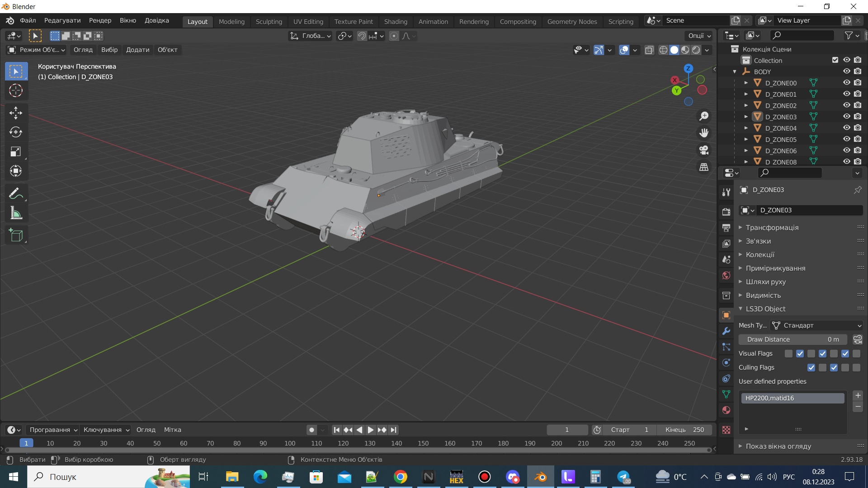868x488 pixels.
Task: Select the Move tool in toolbar
Action: [16, 113]
